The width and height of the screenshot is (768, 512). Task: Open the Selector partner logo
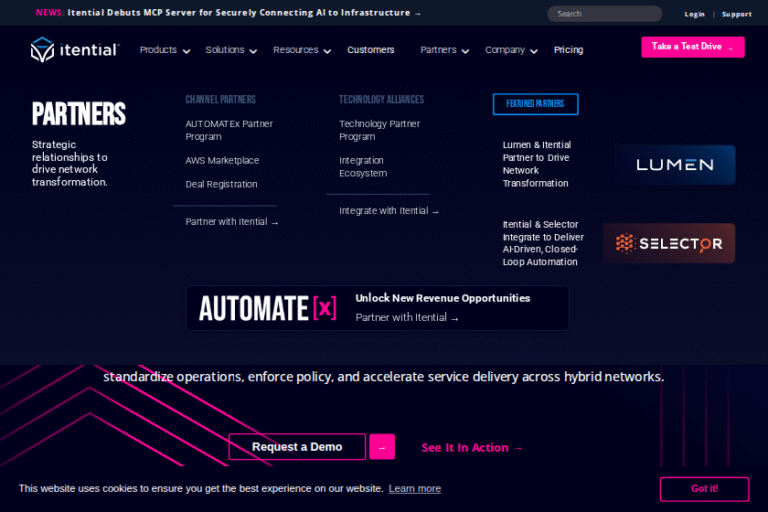tap(668, 243)
